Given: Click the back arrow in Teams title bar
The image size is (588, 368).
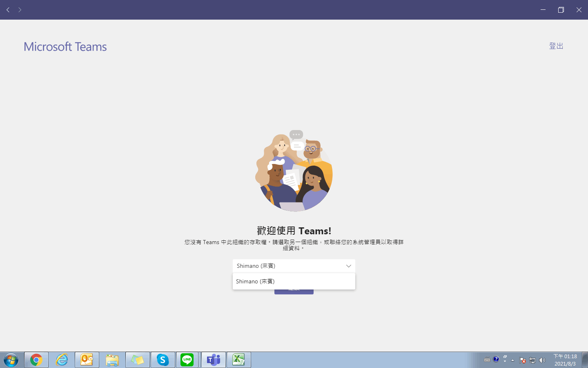Looking at the screenshot, I should click(x=8, y=10).
